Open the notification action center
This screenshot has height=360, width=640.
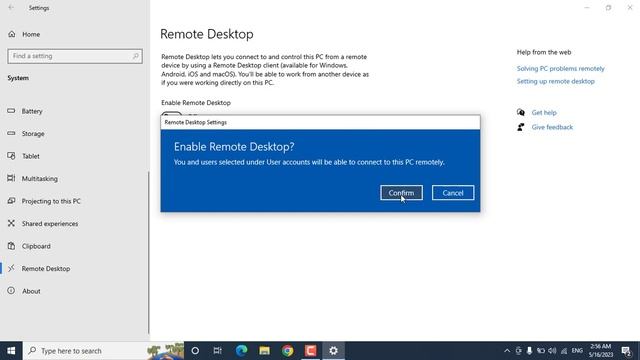point(627,351)
